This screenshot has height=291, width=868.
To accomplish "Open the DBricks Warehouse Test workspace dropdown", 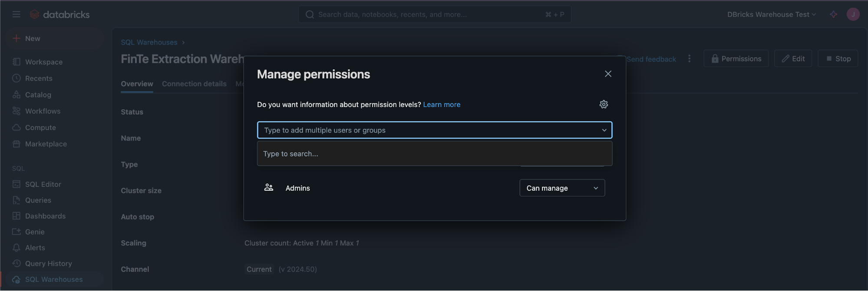I will pos(772,14).
